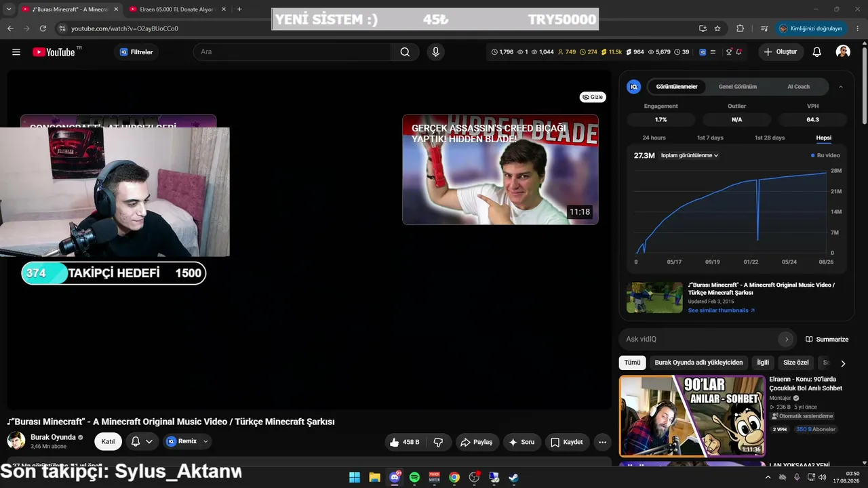Viewport: 868px width, 488px height.
Task: Select the İlgili filter chip
Action: tap(763, 363)
